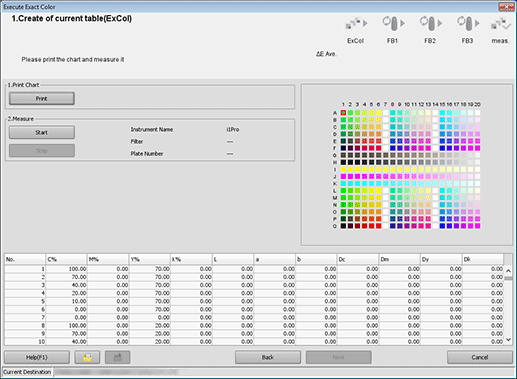
Task: Click the FB3 feedback step icon
Action: [x=468, y=24]
